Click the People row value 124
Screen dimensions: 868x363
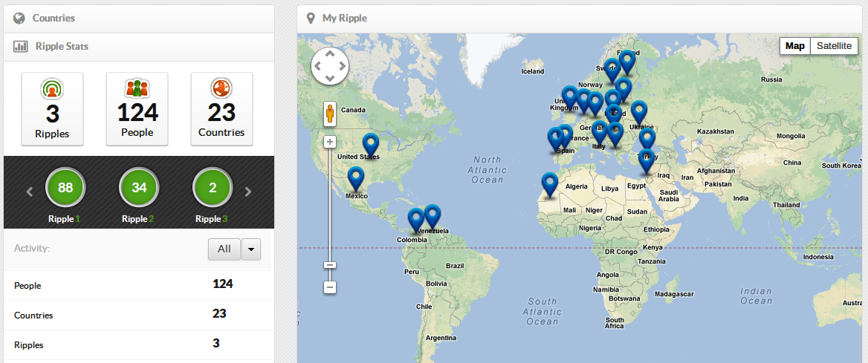222,284
